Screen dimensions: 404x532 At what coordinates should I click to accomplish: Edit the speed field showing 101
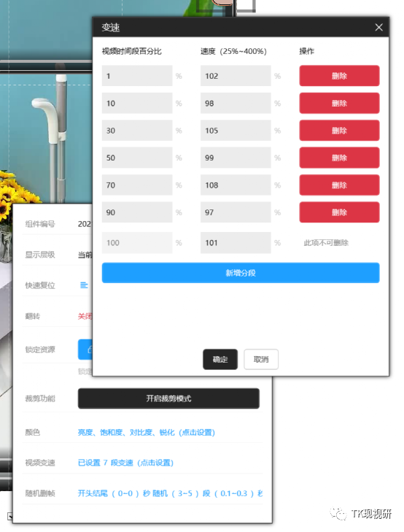236,242
